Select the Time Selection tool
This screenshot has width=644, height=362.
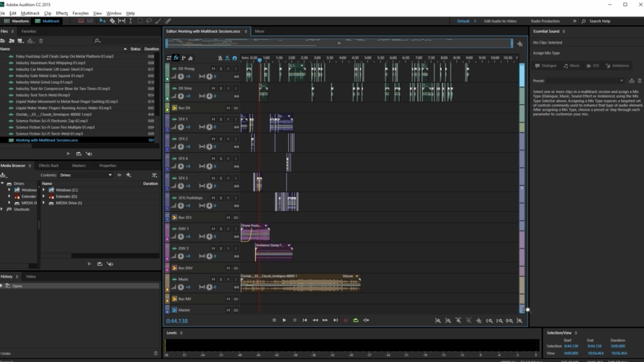pyautogui.click(x=131, y=21)
